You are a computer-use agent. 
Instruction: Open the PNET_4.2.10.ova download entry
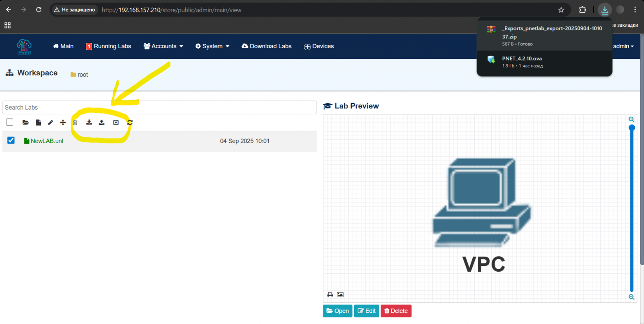tap(545, 62)
